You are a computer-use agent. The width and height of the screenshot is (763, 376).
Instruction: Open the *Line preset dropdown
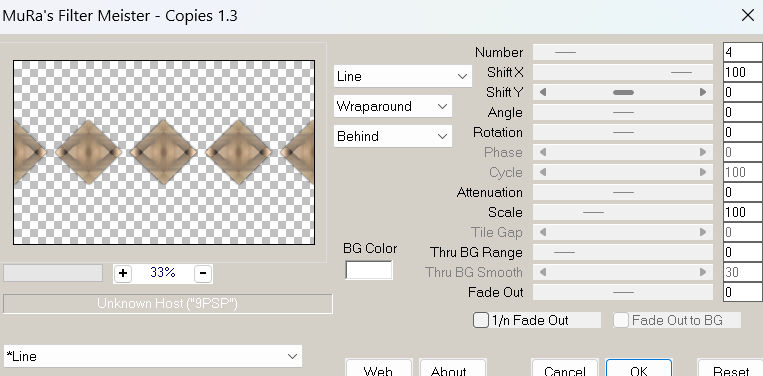(153, 357)
